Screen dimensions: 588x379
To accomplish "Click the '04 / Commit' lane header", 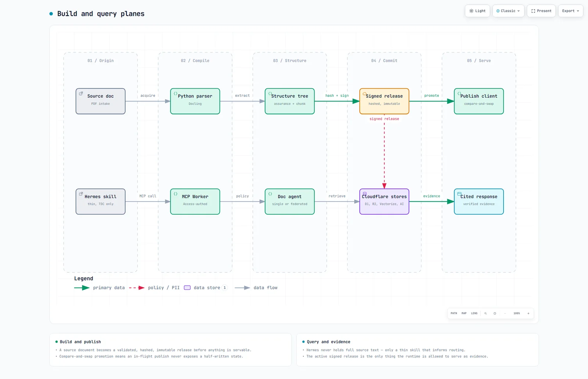I will (384, 61).
